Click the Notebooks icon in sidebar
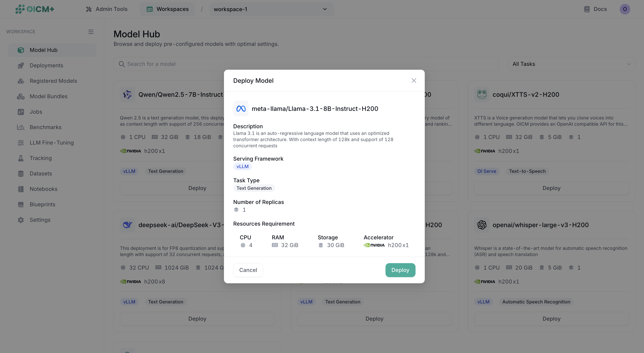 21,189
